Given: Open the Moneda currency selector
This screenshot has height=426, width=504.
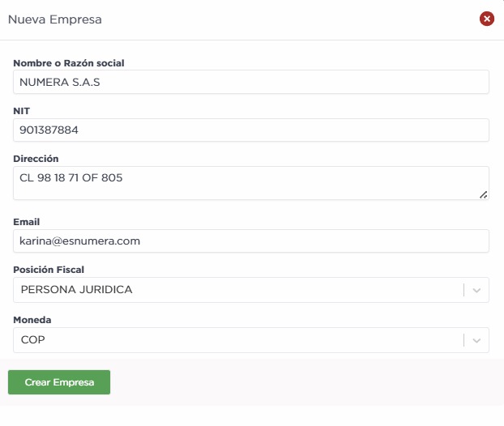Looking at the screenshot, I should pyautogui.click(x=235, y=340).
